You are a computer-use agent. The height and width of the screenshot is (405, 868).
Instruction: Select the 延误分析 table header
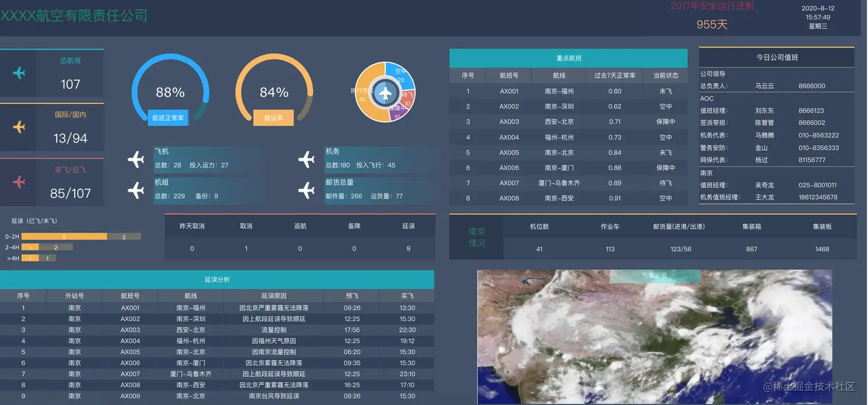pos(217,280)
